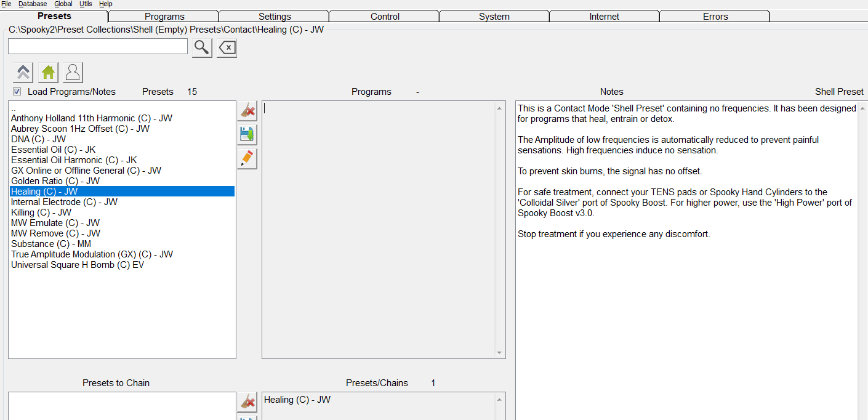Click the broom clear icon beside the Presets list
This screenshot has height=420, width=868.
tap(247, 111)
